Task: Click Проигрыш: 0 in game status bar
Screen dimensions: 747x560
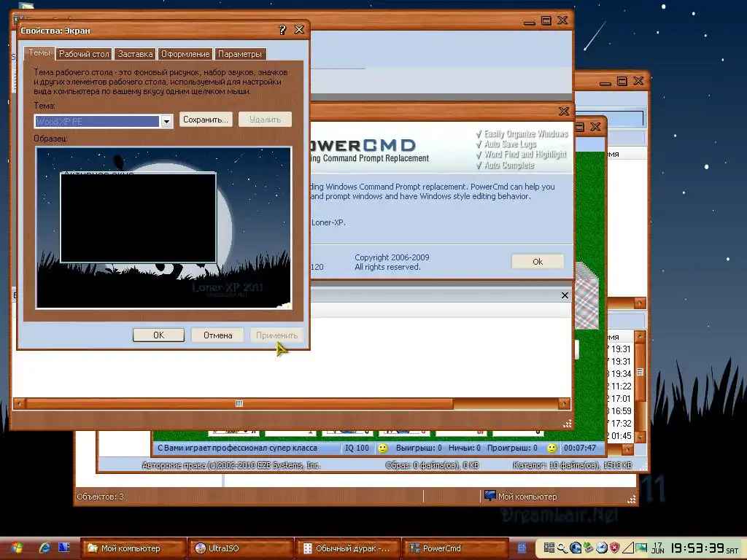Action: pos(512,448)
